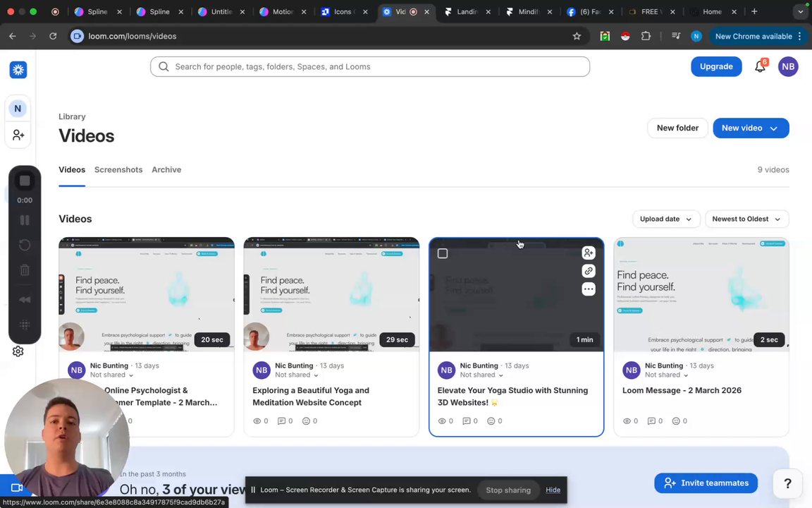Open the 20 sec video thumbnail

coord(147,294)
